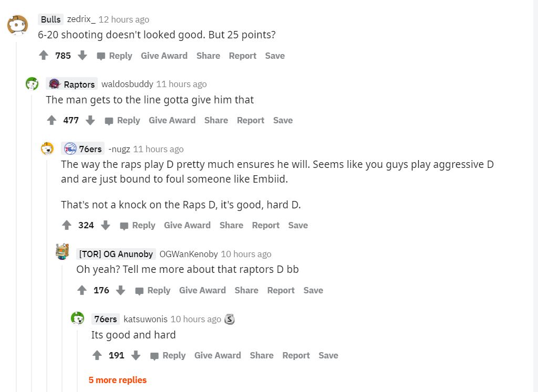Image resolution: width=538 pixels, height=392 pixels.
Task: Open the Share menu on OGWanKenoby's comment
Action: [x=246, y=290]
